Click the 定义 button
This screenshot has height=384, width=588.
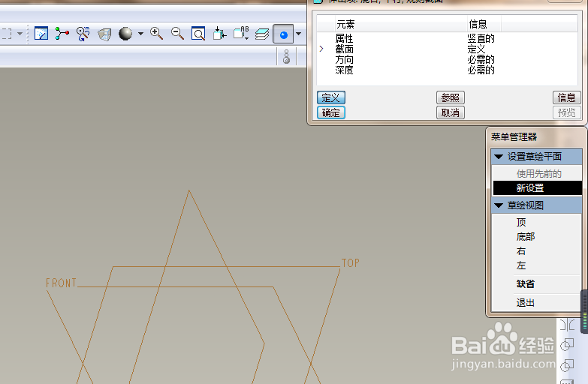pyautogui.click(x=330, y=97)
